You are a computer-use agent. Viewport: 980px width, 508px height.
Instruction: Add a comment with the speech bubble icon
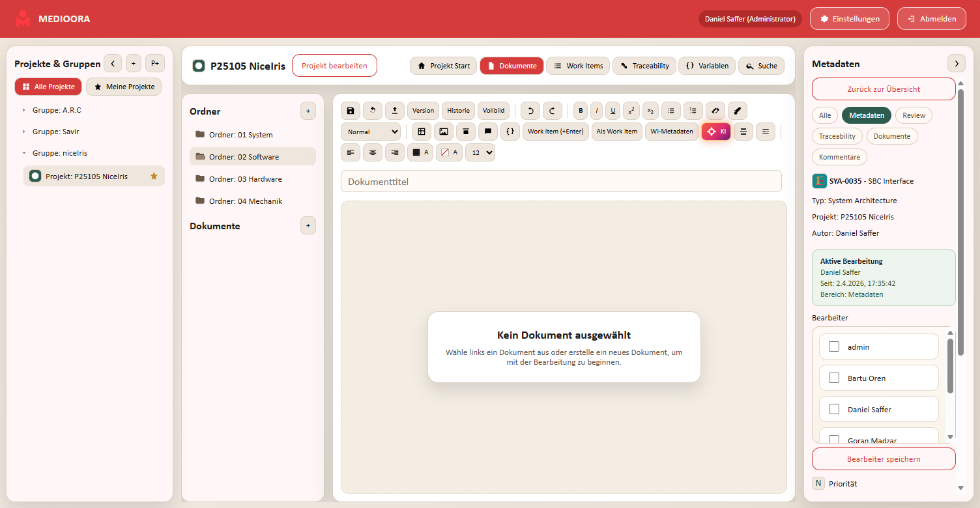[487, 132]
